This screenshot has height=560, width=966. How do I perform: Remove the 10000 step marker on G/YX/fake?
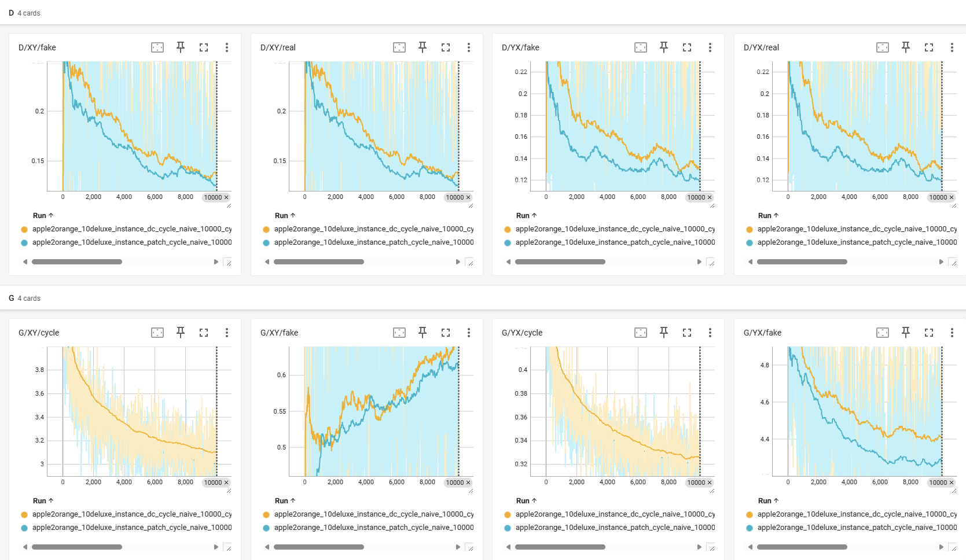(x=952, y=482)
